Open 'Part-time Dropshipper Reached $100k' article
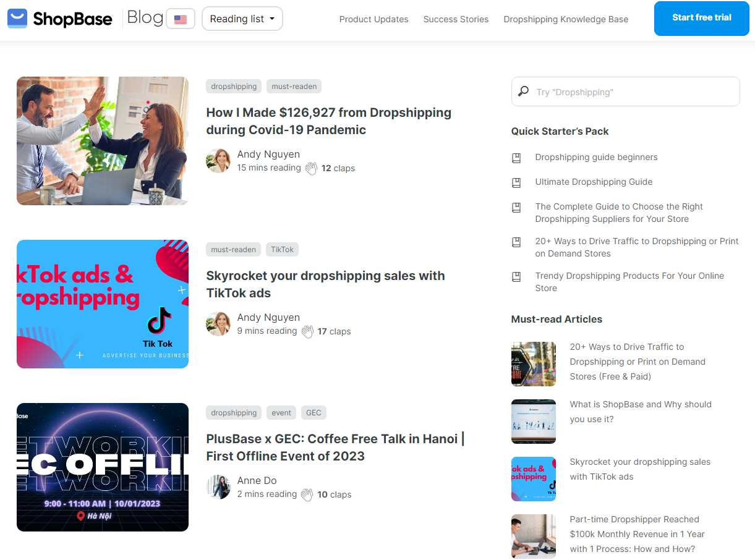The image size is (755, 560). coord(638,534)
